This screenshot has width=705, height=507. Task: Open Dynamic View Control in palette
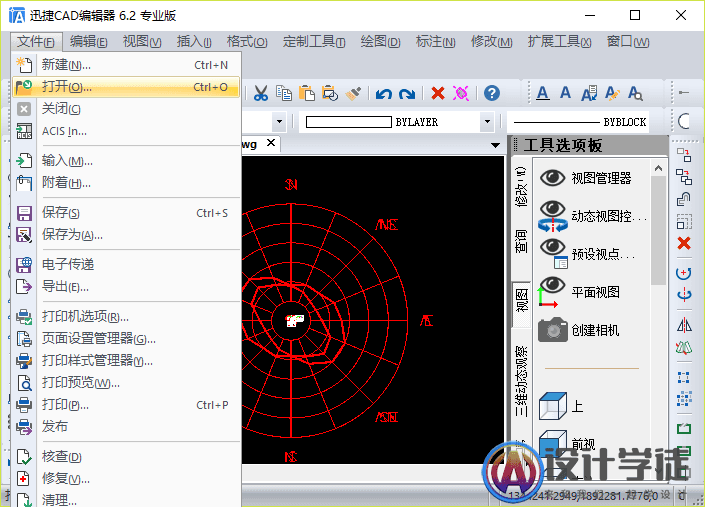click(x=593, y=216)
